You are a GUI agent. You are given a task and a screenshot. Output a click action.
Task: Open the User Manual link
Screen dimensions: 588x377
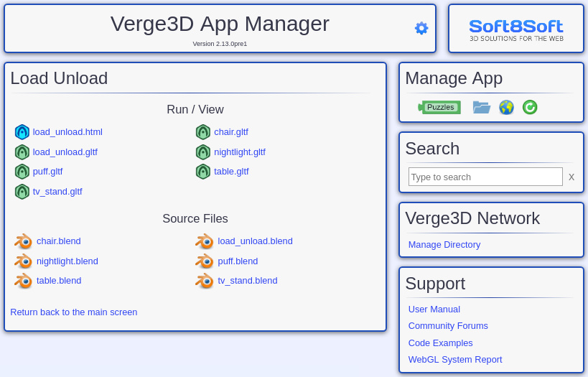coord(434,309)
